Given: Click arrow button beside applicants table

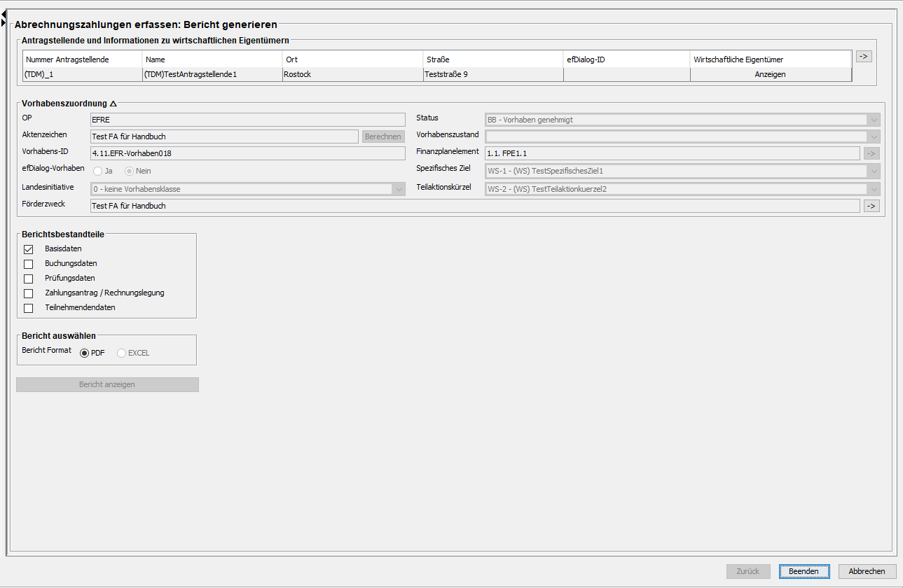Looking at the screenshot, I should [x=864, y=57].
